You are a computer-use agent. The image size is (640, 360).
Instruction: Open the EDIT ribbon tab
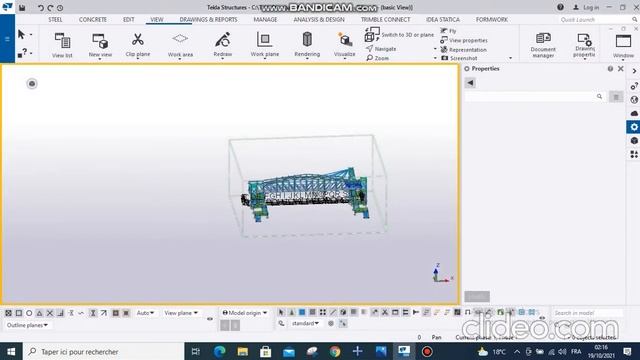point(129,20)
